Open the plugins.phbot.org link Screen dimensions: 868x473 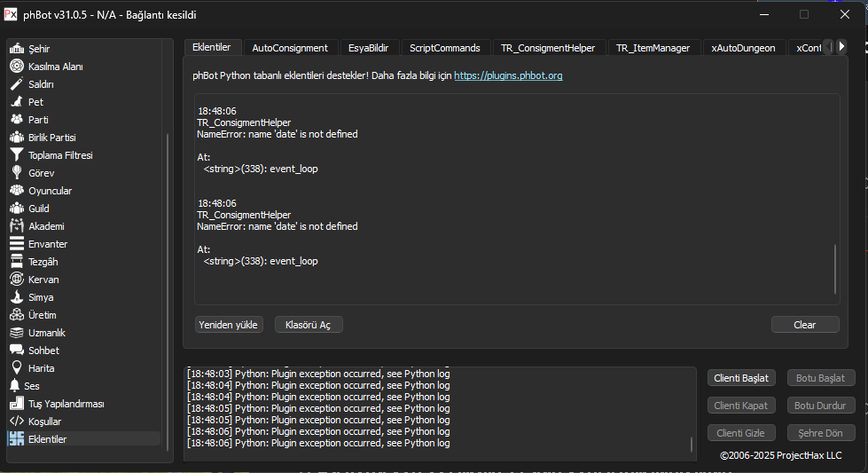click(508, 76)
